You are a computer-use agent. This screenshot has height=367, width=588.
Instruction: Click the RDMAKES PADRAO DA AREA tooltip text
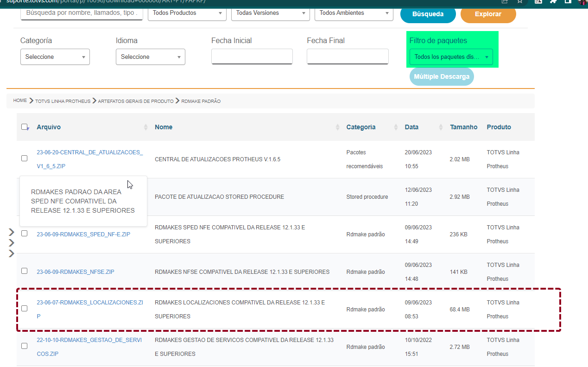click(x=83, y=201)
